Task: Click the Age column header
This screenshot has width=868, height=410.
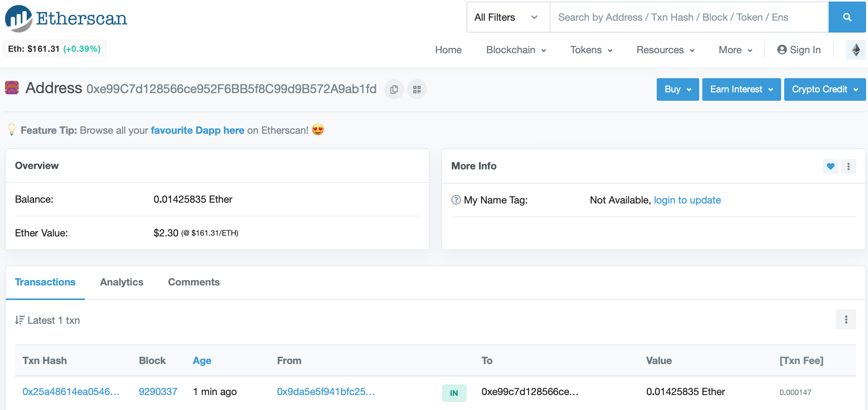Action: (202, 361)
